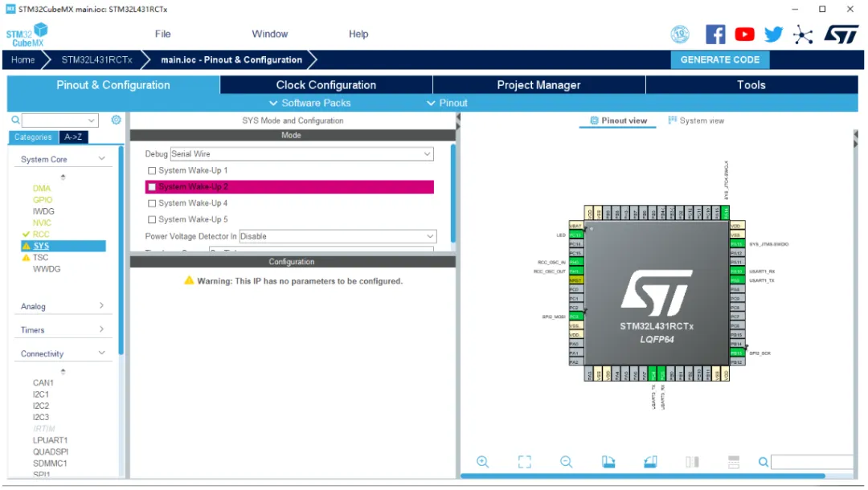
Task: Open the YouTube icon link
Action: [x=744, y=35]
